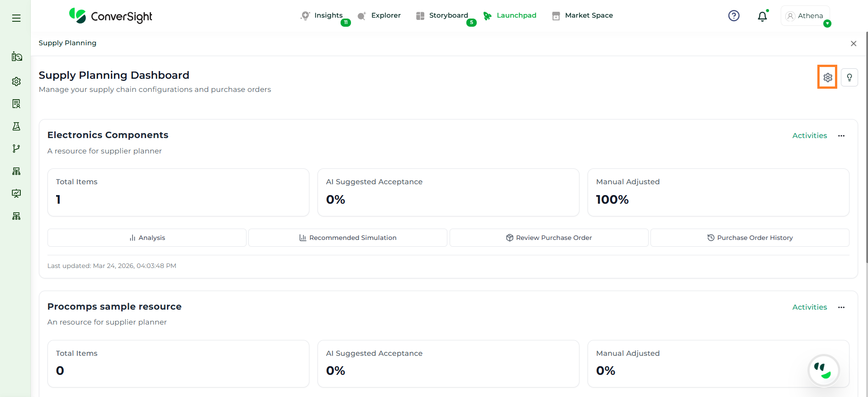Open Supply Planning Dashboard settings gear
Image resolution: width=868 pixels, height=397 pixels.
827,77
